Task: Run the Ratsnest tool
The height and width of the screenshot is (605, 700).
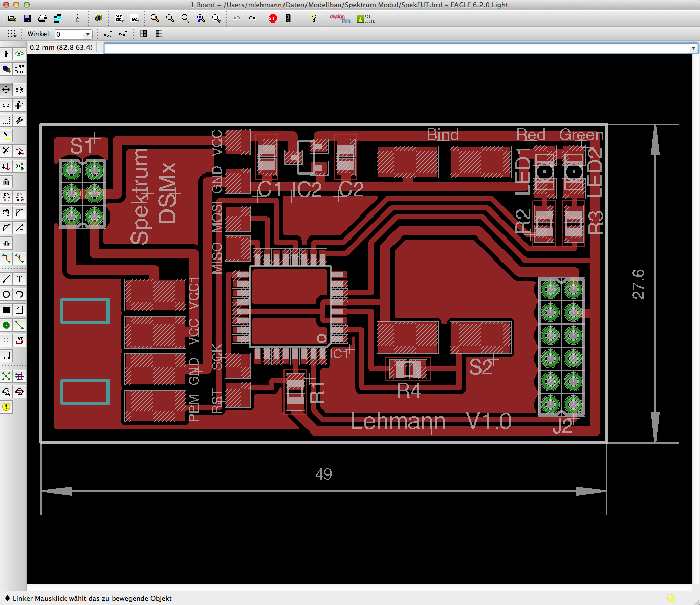Action: [6, 376]
